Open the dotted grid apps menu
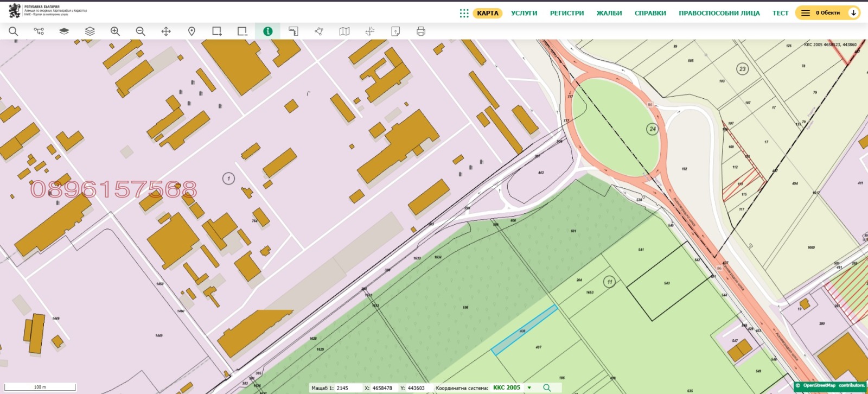The image size is (868, 394). [464, 13]
